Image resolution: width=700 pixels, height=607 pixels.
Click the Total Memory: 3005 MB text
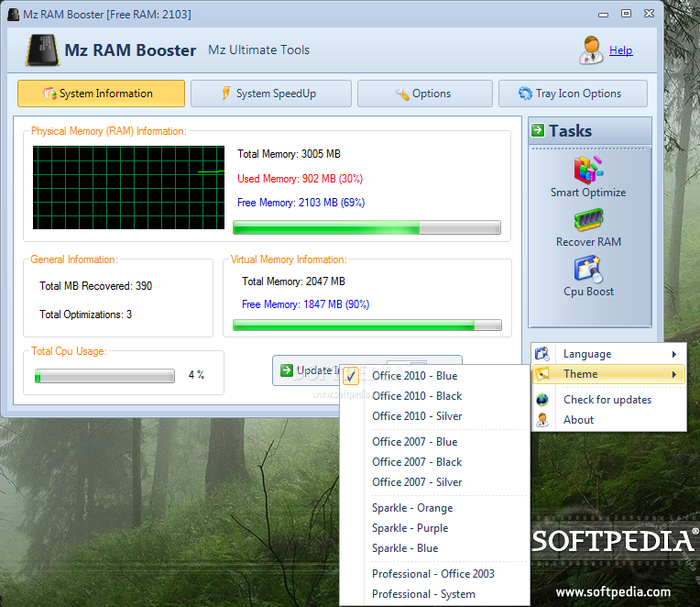(x=289, y=154)
